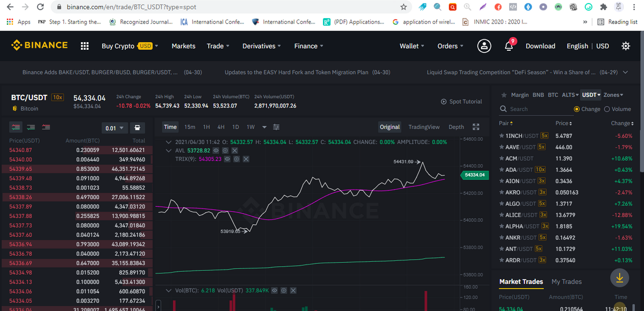Open Chrome extensions puzzle icon
The height and width of the screenshot is (311, 644).
604,7
